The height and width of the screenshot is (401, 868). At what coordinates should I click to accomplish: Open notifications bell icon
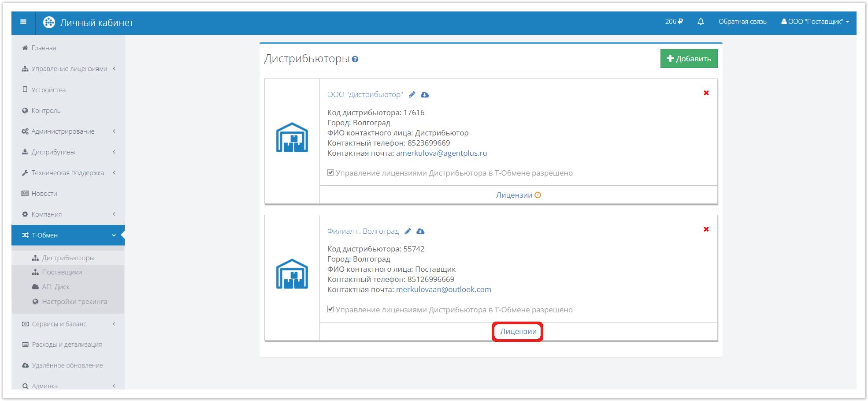coord(701,22)
